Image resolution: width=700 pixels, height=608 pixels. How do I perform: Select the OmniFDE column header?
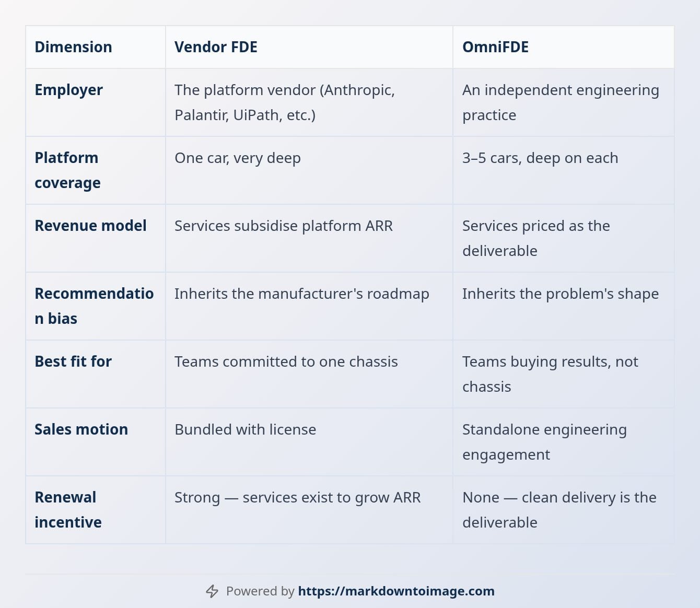(495, 47)
